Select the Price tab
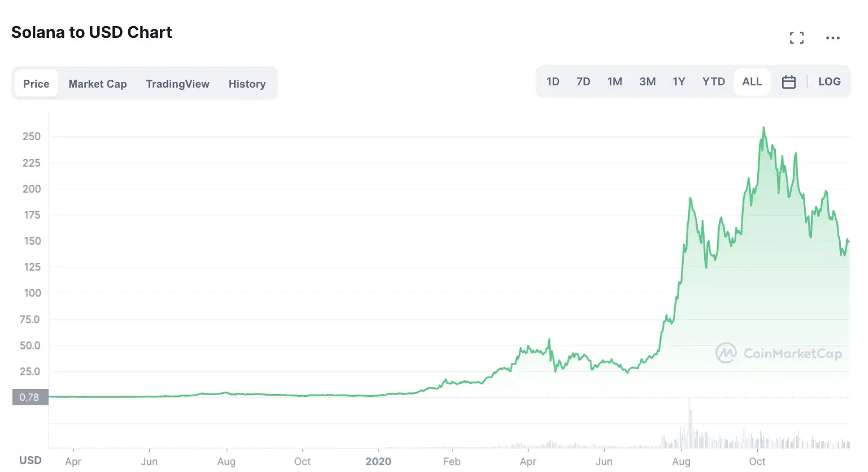Viewport: 868px width, 472px height. tap(36, 84)
